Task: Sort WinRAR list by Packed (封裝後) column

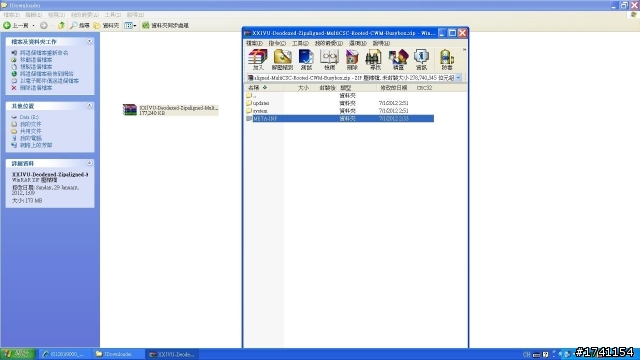Action: 327,88
